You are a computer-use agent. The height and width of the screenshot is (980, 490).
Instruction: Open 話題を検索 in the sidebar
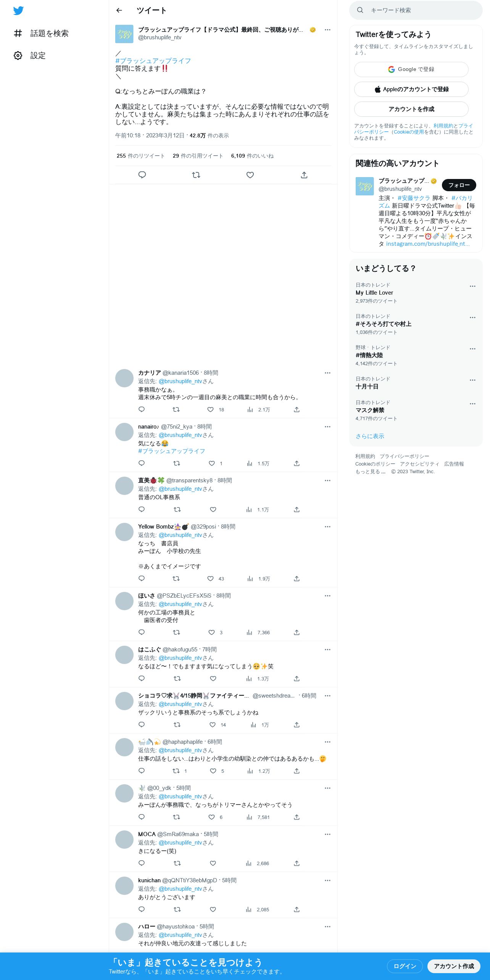pyautogui.click(x=41, y=34)
